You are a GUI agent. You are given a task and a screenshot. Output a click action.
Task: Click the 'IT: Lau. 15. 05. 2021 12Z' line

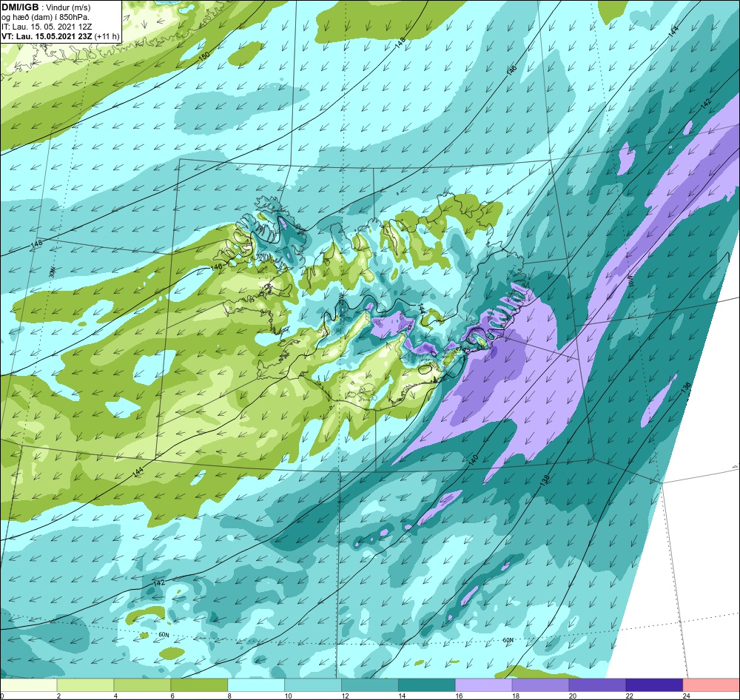[47, 27]
